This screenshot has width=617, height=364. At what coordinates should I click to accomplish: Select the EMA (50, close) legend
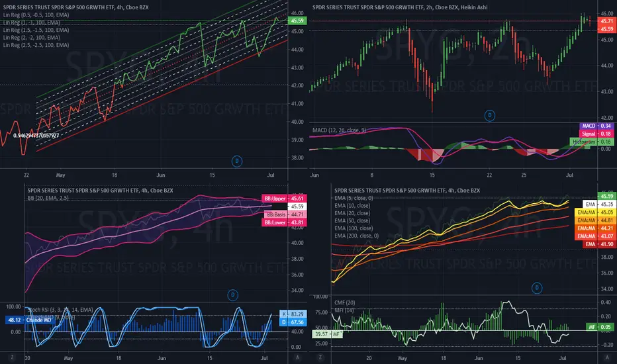pos(352,220)
